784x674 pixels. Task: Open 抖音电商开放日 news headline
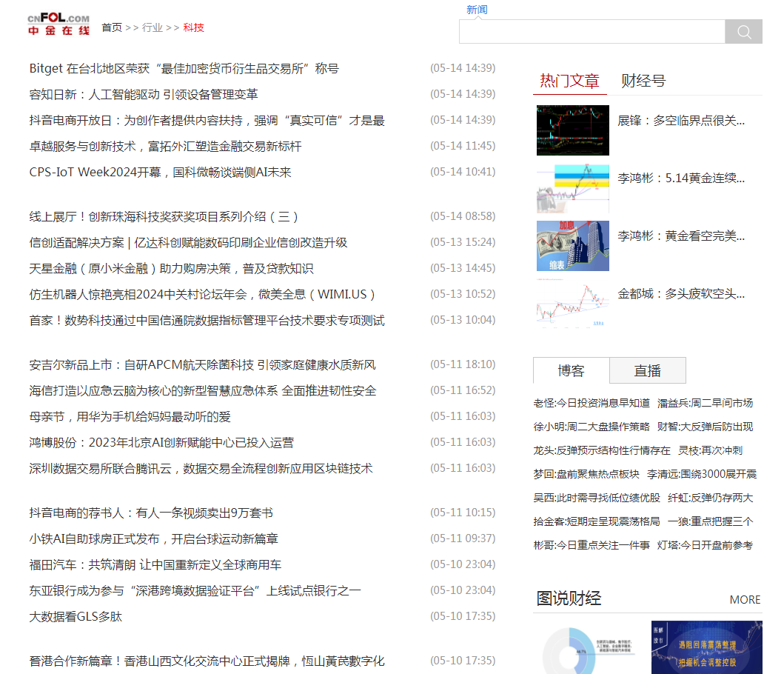207,121
